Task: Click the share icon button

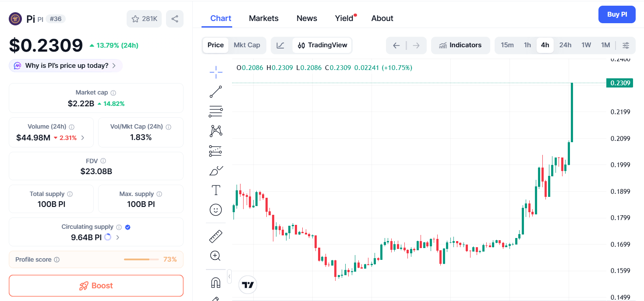Action: [175, 19]
